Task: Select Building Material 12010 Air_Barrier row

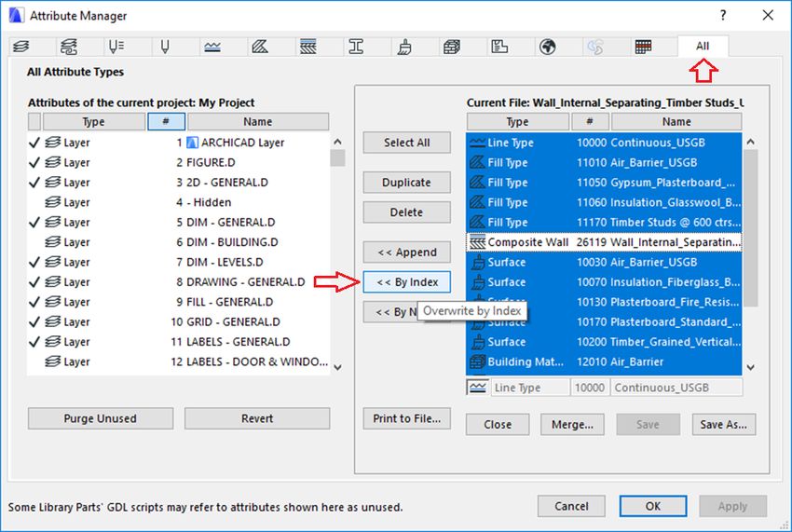Action: pyautogui.click(x=604, y=361)
